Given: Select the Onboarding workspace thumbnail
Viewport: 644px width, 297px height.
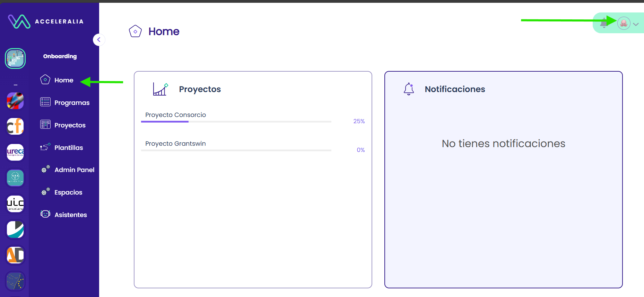Looking at the screenshot, I should click(x=15, y=58).
